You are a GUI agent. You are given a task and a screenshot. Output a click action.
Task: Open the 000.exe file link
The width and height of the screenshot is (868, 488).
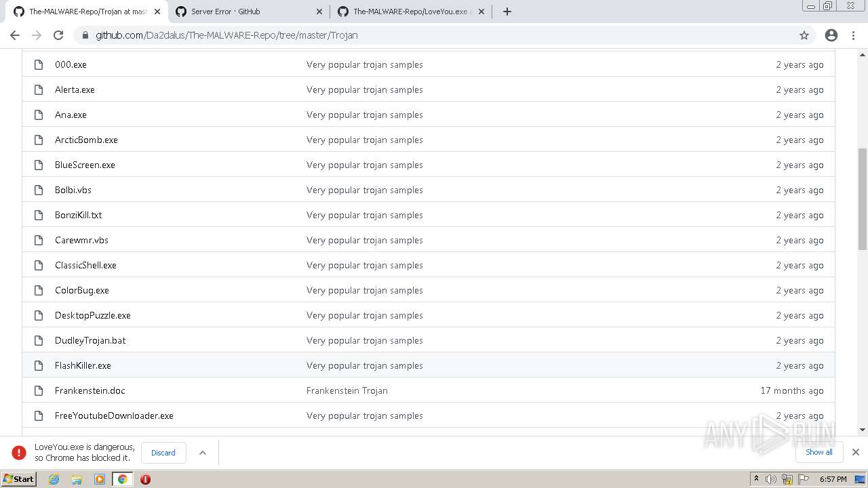tap(71, 64)
